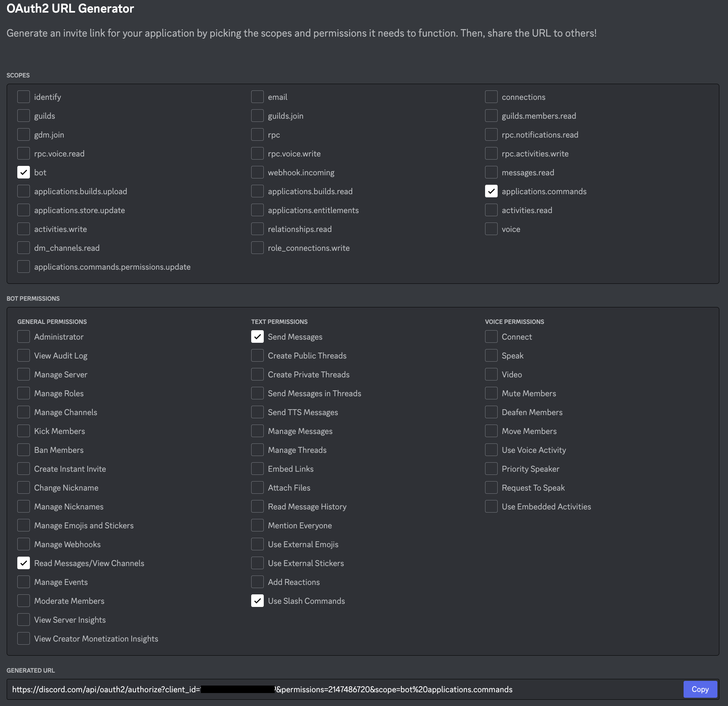
Task: Check the Ban Members permission
Action: click(24, 450)
